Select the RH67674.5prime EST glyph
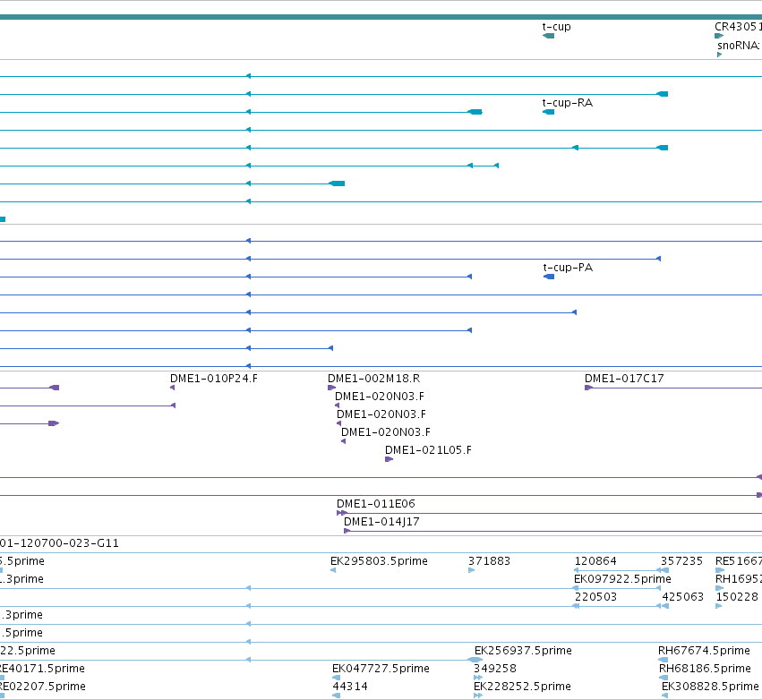 663,660
